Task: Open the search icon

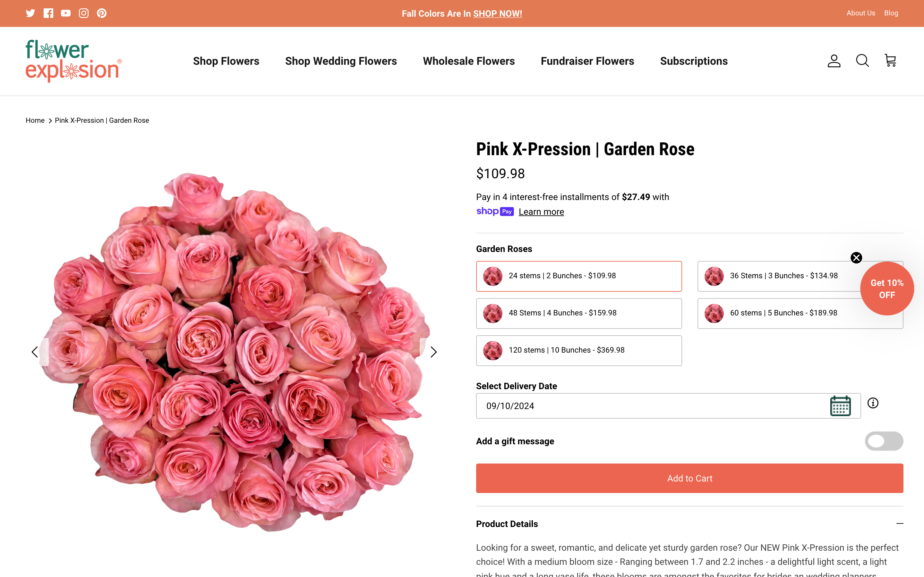Action: 862,61
